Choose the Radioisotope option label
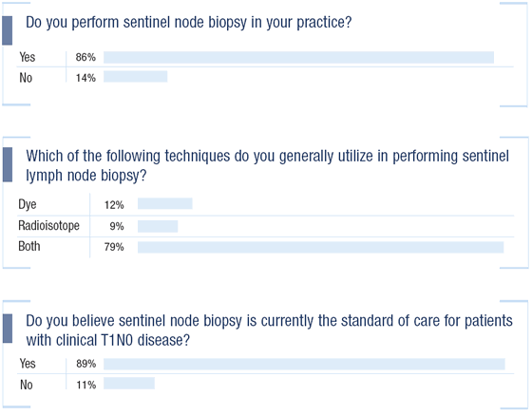 coord(48,226)
